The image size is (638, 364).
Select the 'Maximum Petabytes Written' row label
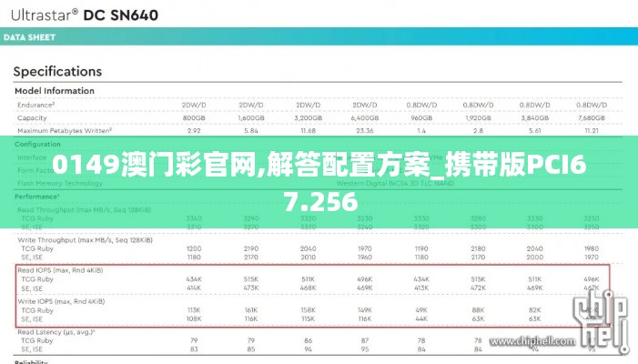(65, 130)
